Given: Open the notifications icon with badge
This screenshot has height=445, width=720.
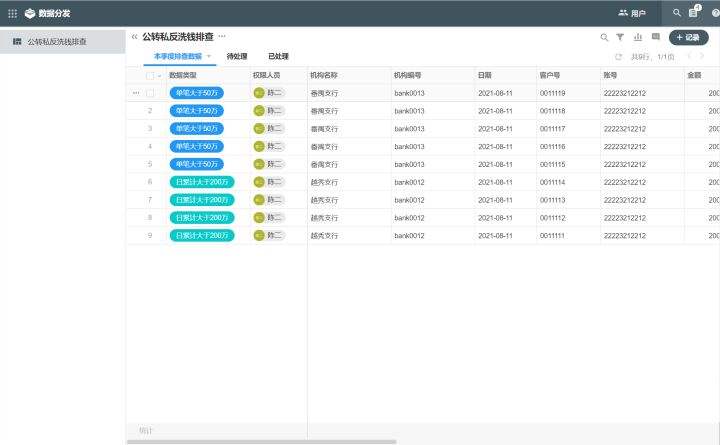Looking at the screenshot, I should click(694, 13).
